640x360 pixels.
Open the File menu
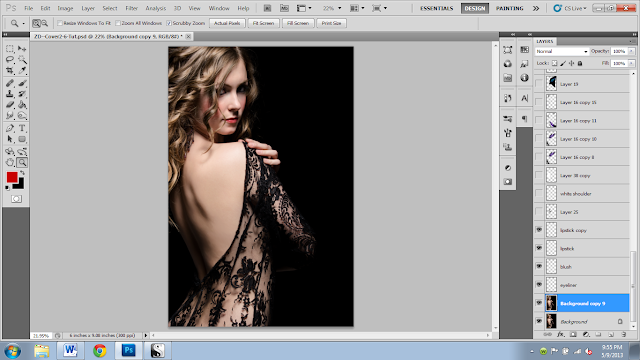[29, 8]
